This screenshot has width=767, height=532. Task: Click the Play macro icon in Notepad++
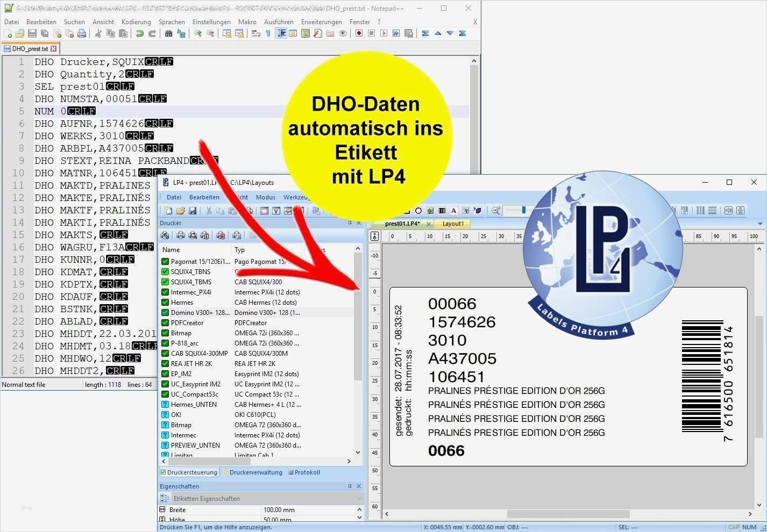pyautogui.click(x=383, y=33)
